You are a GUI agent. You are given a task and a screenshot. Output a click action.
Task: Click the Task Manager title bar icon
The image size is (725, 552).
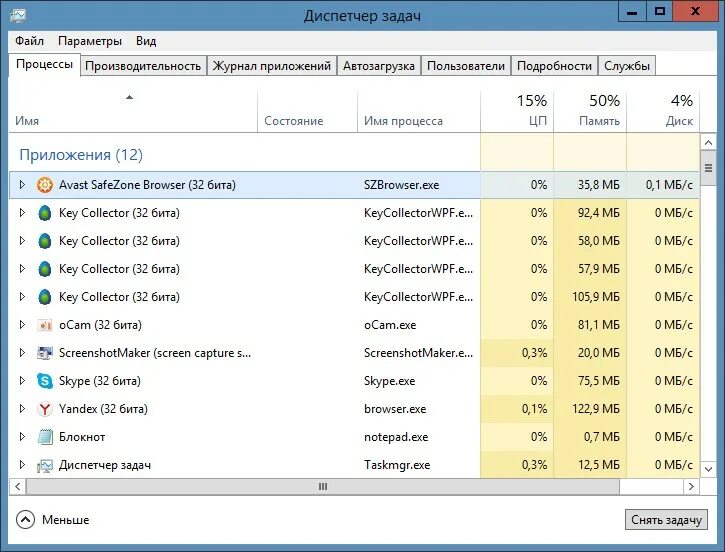(18, 15)
